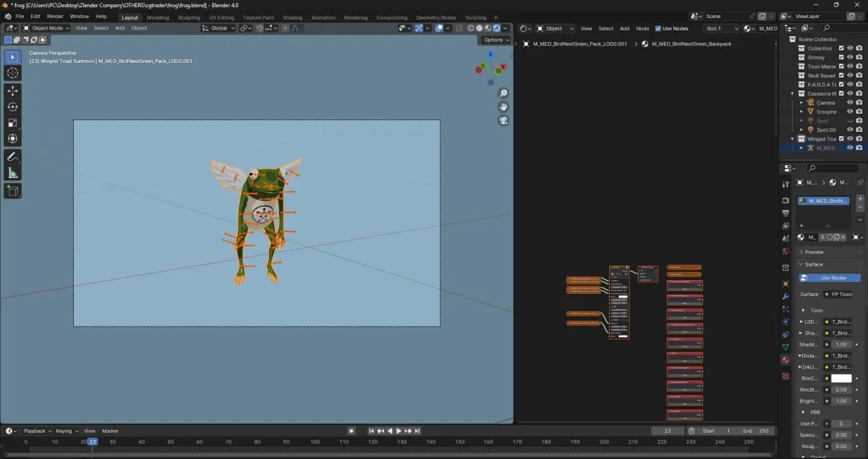Open the File menu
868x459 pixels.
20,16
